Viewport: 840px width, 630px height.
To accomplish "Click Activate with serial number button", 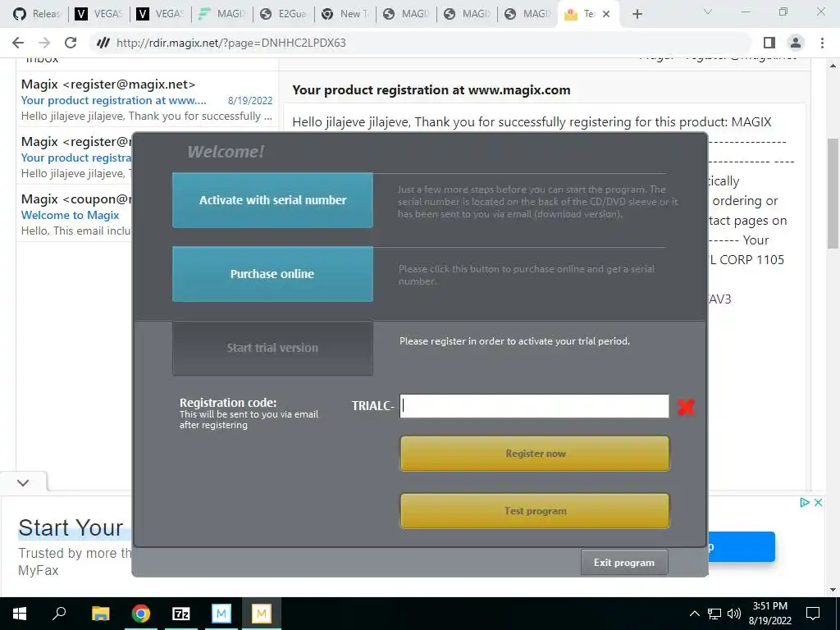I will coord(272,200).
